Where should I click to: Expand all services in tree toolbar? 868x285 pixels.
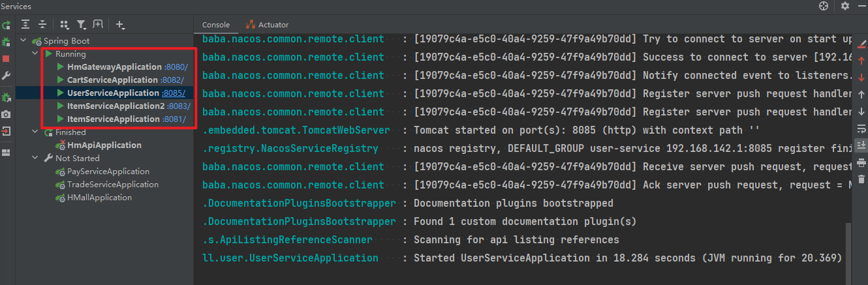point(25,25)
